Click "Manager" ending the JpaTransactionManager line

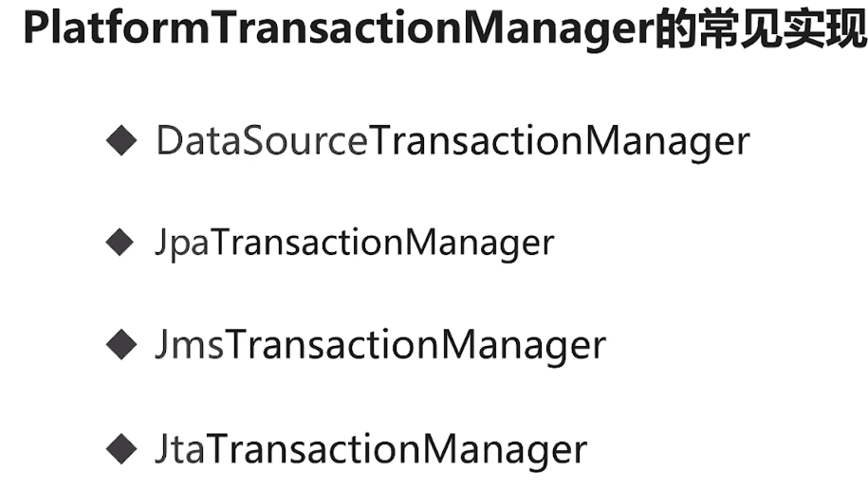tap(480, 244)
